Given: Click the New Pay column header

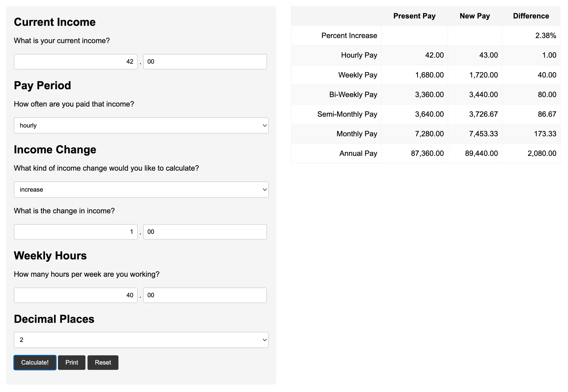Looking at the screenshot, I should [475, 16].
